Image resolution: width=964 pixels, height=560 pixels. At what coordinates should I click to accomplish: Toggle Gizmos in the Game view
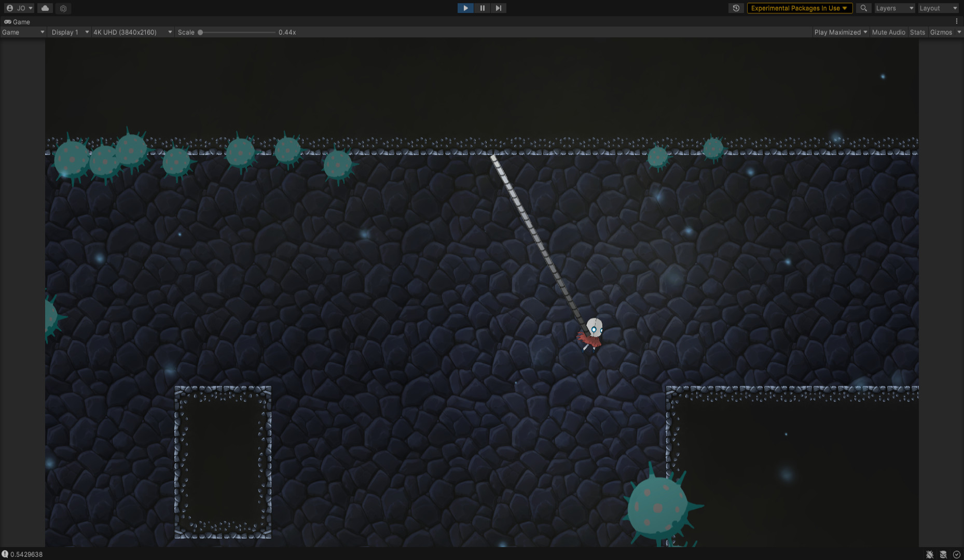tap(941, 32)
